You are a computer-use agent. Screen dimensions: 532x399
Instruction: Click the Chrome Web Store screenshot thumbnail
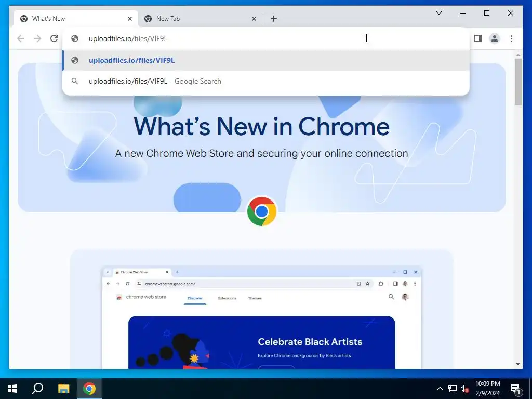coord(262,317)
